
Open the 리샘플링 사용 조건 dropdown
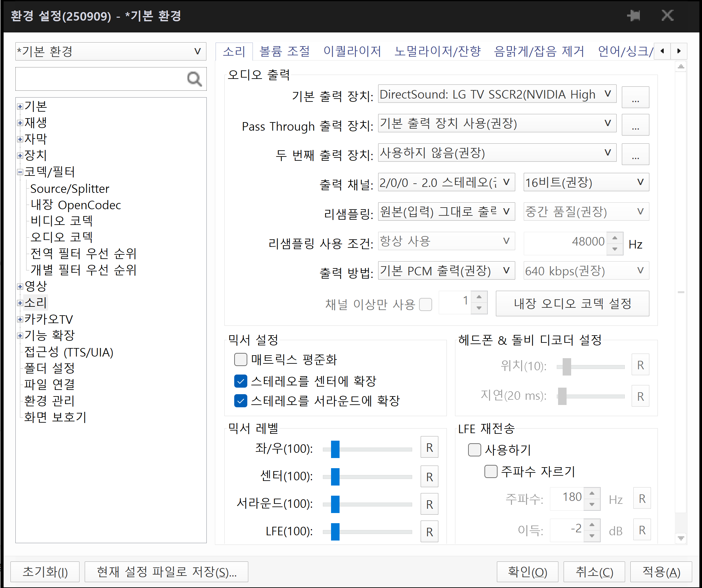(446, 241)
